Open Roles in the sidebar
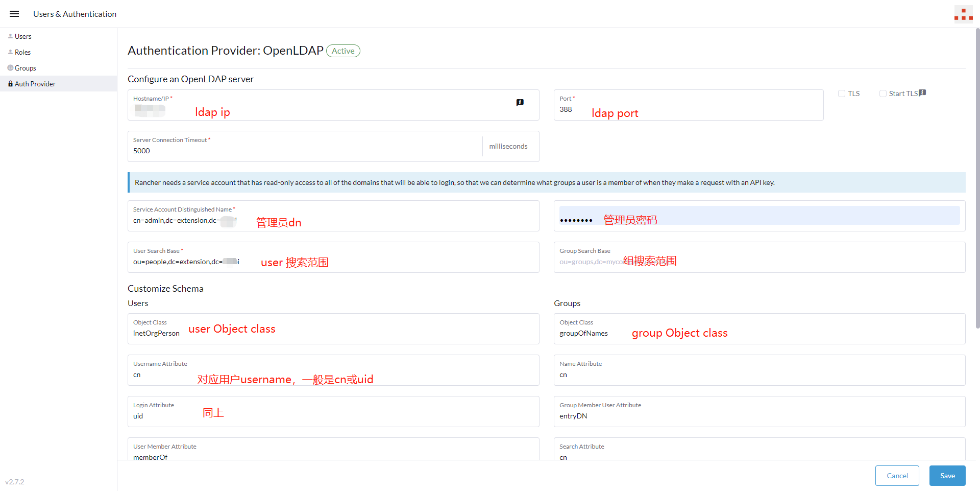 tap(58, 52)
